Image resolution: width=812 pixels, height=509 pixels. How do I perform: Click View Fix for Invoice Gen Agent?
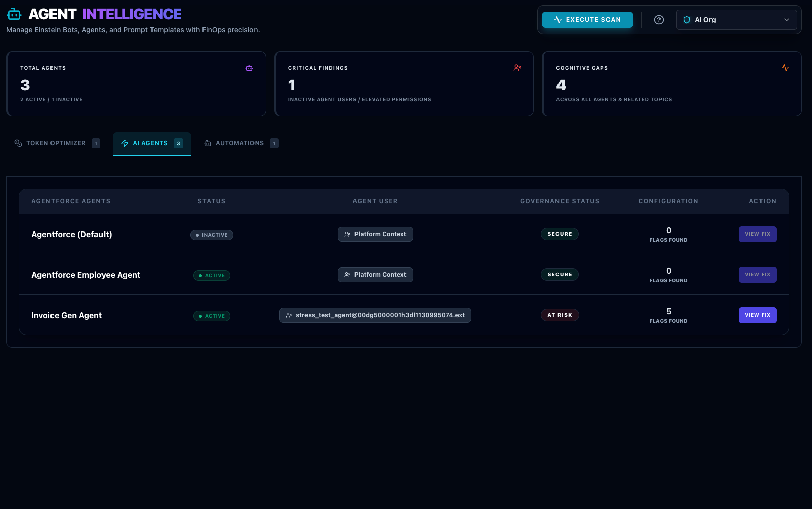(x=757, y=315)
